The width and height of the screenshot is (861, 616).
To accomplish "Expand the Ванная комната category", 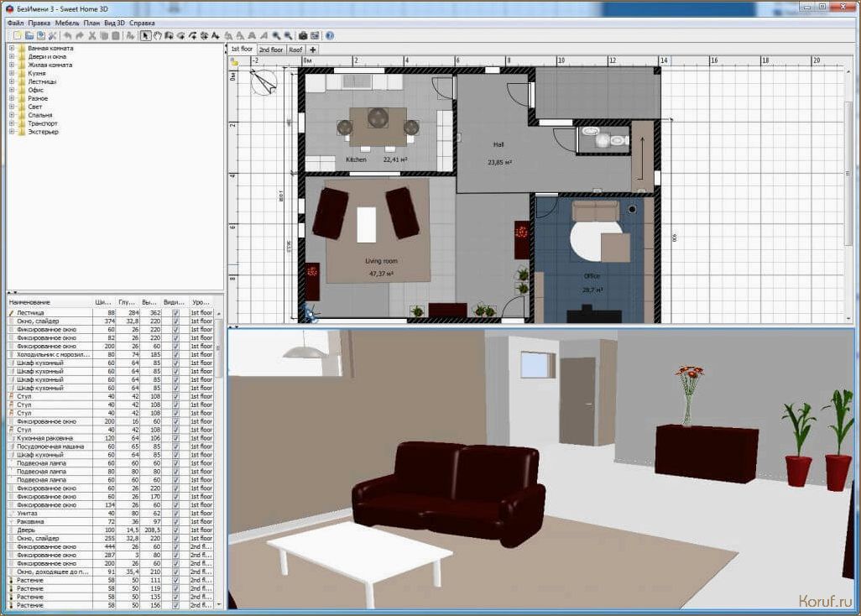I will click(x=12, y=49).
